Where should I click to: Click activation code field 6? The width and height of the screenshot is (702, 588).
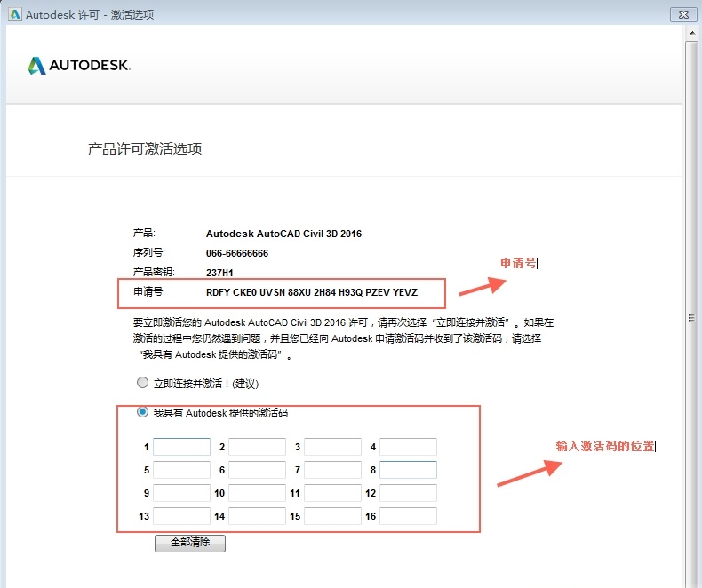(257, 470)
